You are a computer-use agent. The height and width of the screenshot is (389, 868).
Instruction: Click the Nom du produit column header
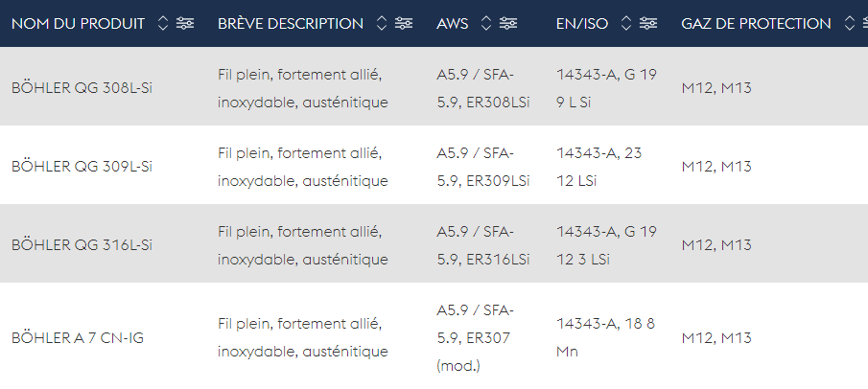[78, 24]
